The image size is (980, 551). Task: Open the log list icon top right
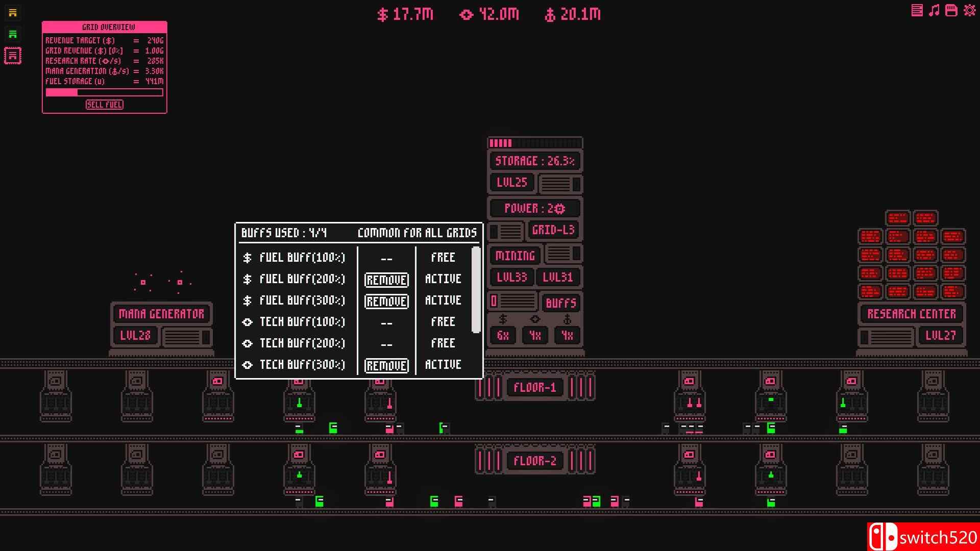coord(917,10)
